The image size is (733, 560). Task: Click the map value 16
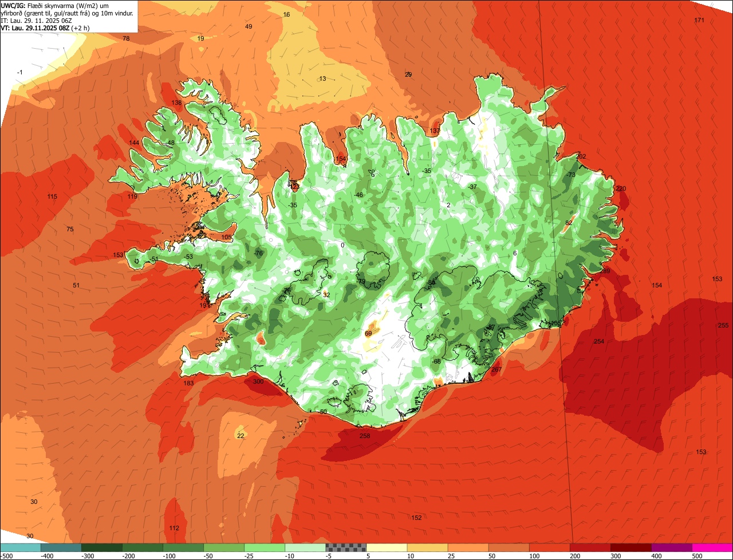pos(287,14)
